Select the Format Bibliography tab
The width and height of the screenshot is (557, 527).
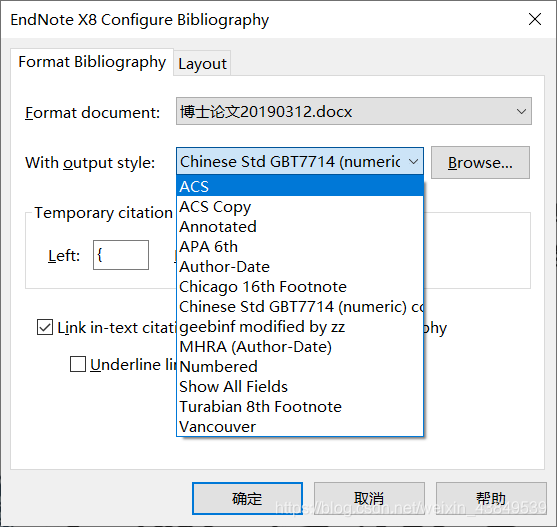[x=92, y=62]
